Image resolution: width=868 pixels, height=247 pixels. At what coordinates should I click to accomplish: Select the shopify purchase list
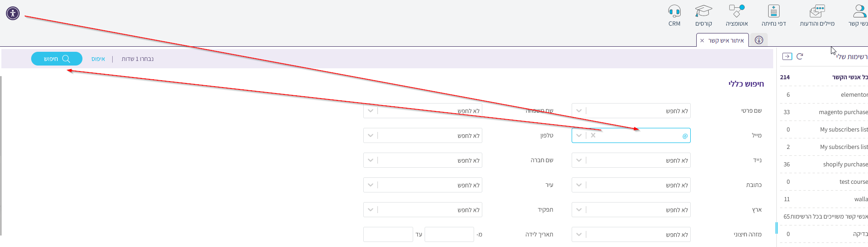[x=845, y=165]
